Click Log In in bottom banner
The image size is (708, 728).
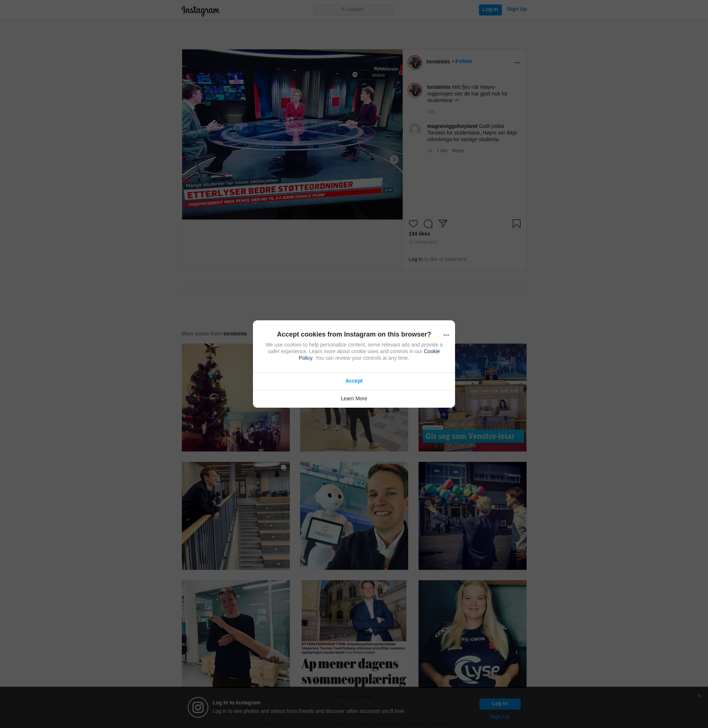tap(499, 703)
